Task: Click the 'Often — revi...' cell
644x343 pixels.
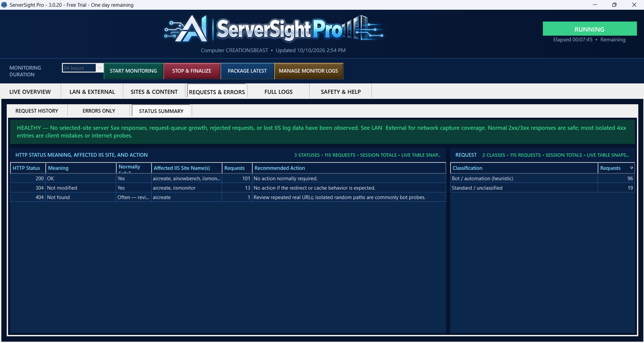Action: point(134,197)
